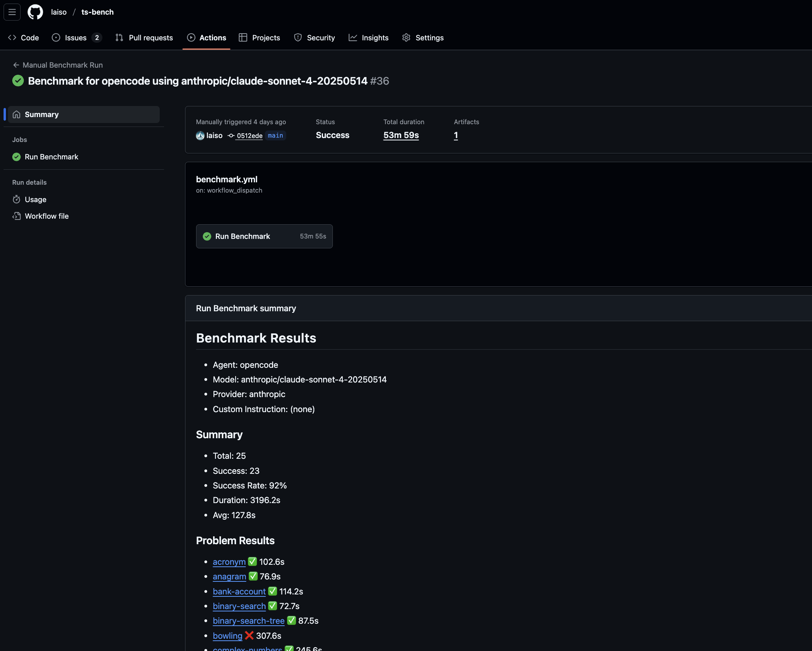
Task: Click commit hash 0512ede link
Action: pos(249,136)
